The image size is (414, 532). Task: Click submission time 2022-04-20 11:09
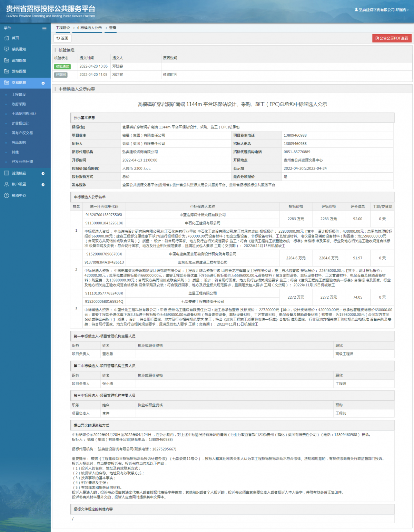coord(93,75)
